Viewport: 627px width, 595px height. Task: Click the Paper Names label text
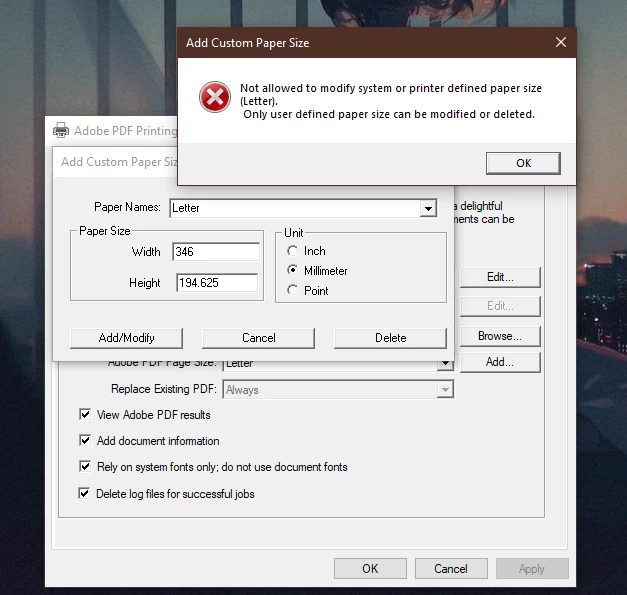click(x=127, y=207)
